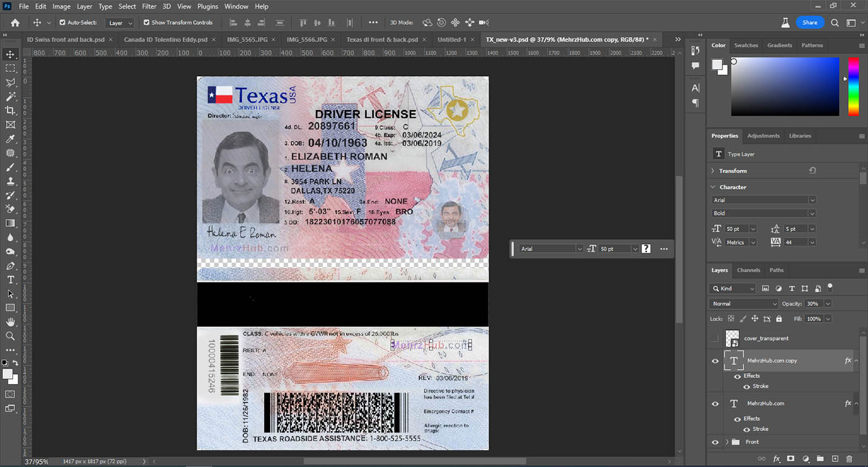Click the question mark button on floating bar

coord(646,249)
